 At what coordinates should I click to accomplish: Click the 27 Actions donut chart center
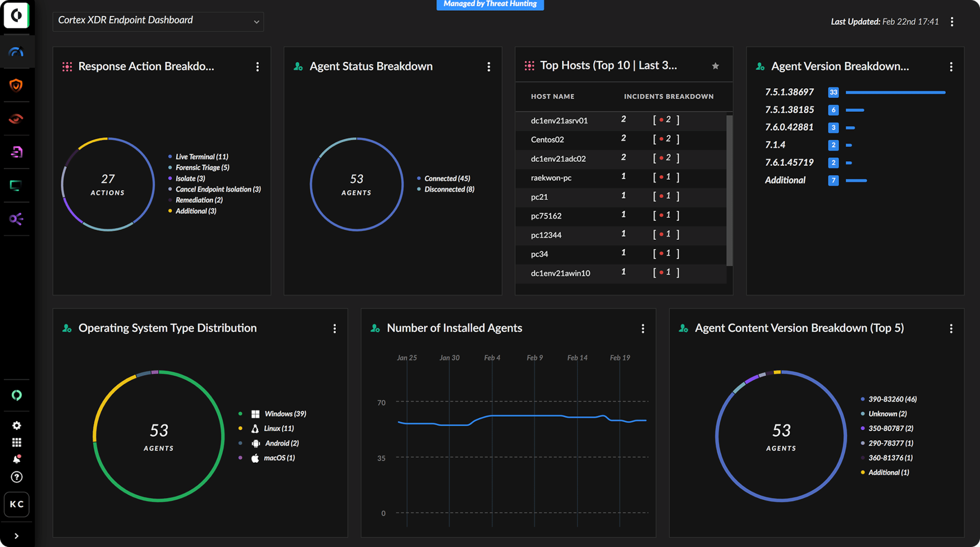pyautogui.click(x=108, y=184)
